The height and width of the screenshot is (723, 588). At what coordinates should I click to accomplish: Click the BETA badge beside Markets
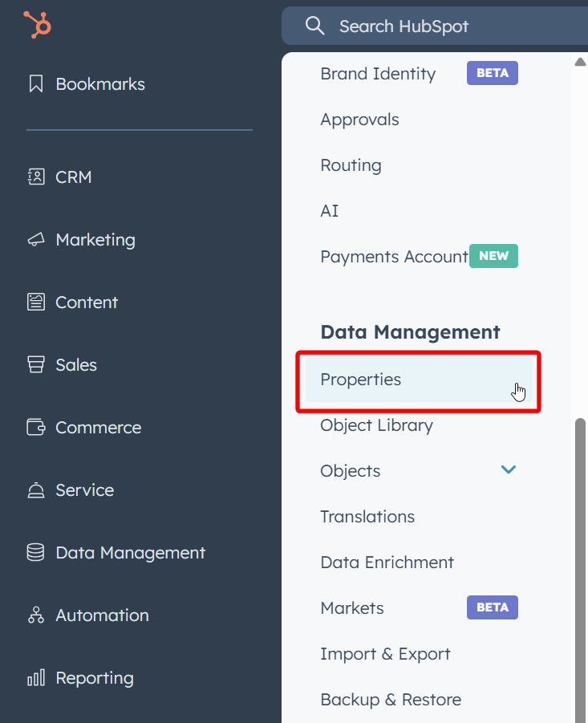pos(493,607)
